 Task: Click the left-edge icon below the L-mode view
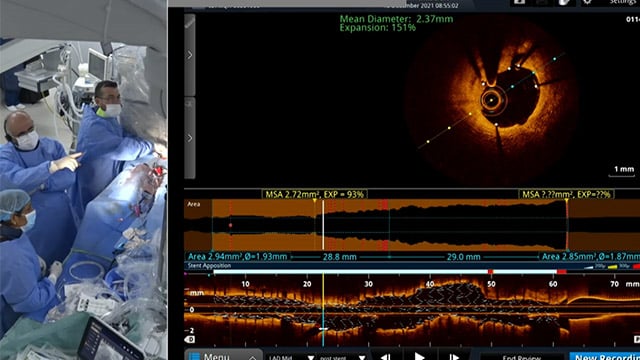click(x=190, y=339)
